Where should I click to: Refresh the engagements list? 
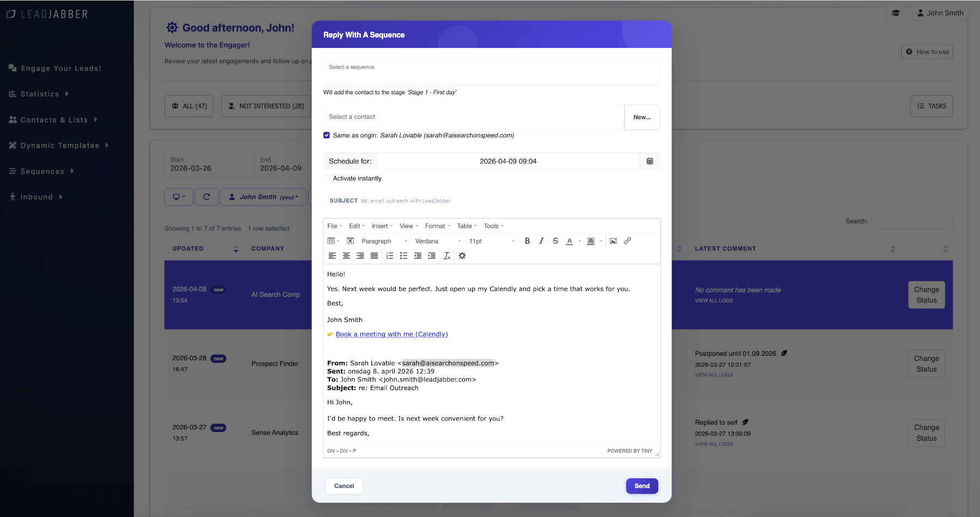tap(206, 197)
